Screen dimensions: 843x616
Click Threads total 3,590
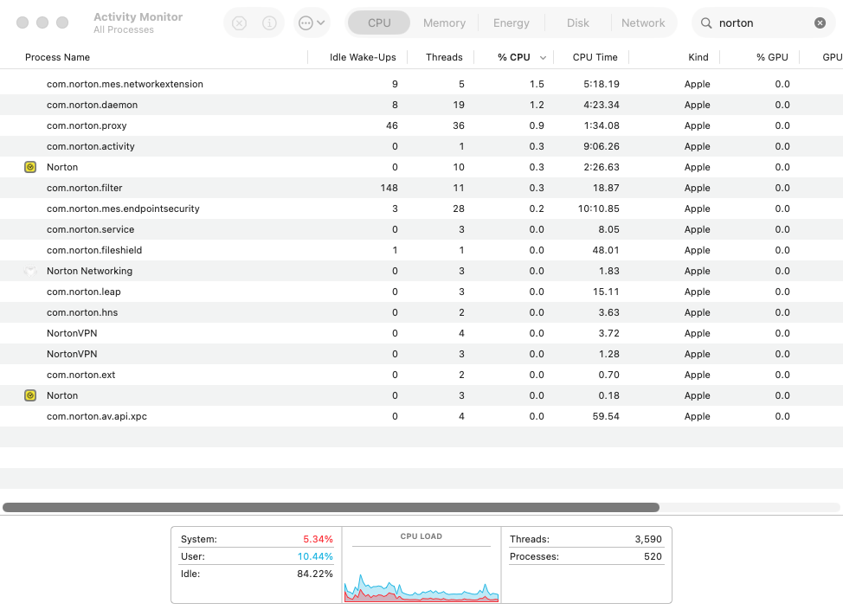pyautogui.click(x=648, y=539)
